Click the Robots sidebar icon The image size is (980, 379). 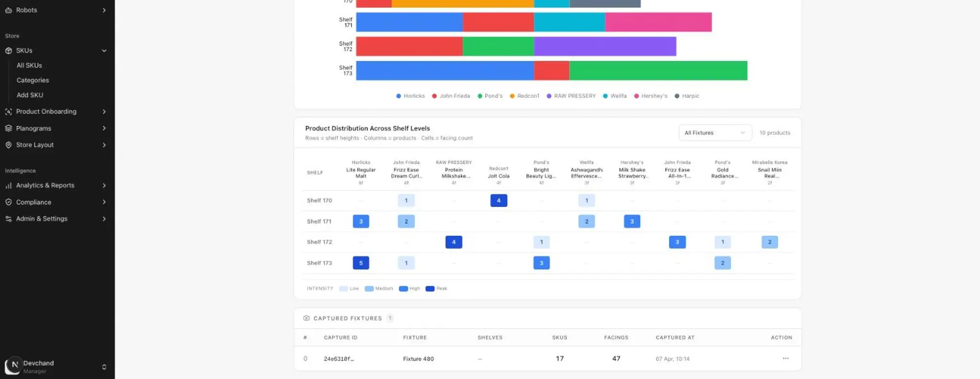8,10
